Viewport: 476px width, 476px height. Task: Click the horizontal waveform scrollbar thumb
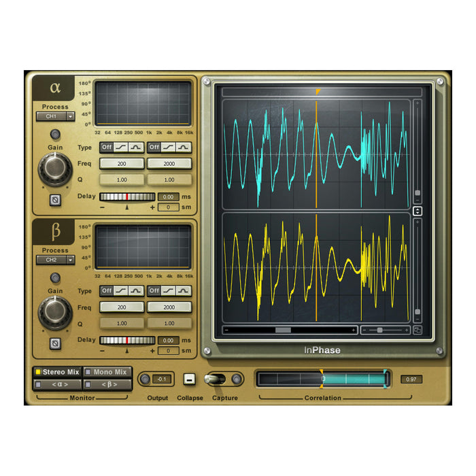click(283, 330)
